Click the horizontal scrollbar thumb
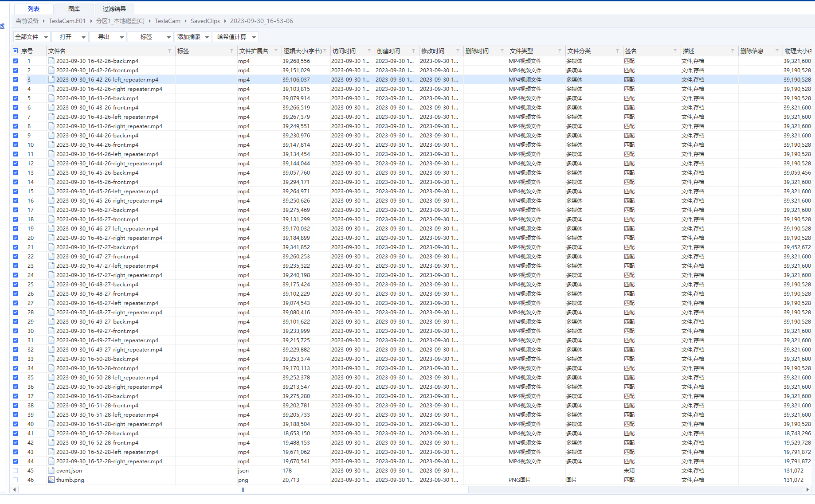815x504 pixels. click(243, 490)
